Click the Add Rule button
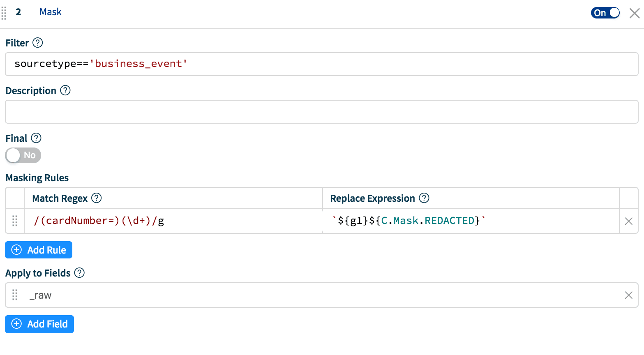 pos(39,250)
